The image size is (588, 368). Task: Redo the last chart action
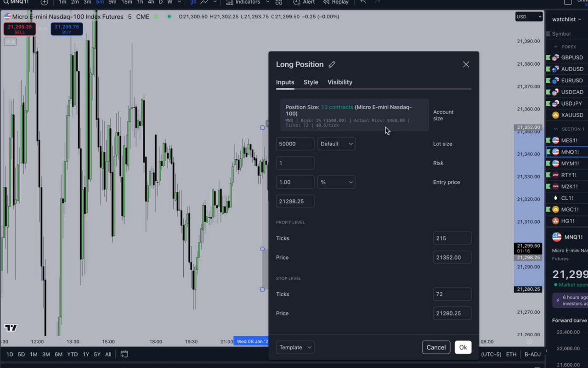click(378, 2)
